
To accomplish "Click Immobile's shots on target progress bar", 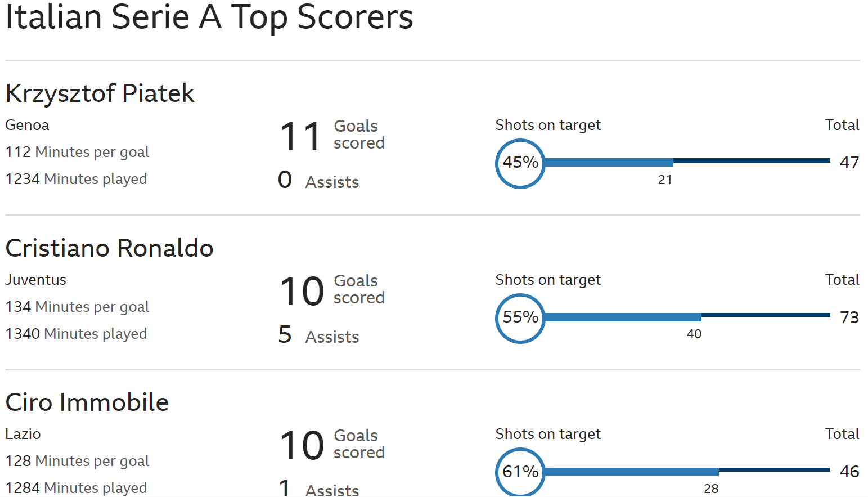I will [x=686, y=471].
